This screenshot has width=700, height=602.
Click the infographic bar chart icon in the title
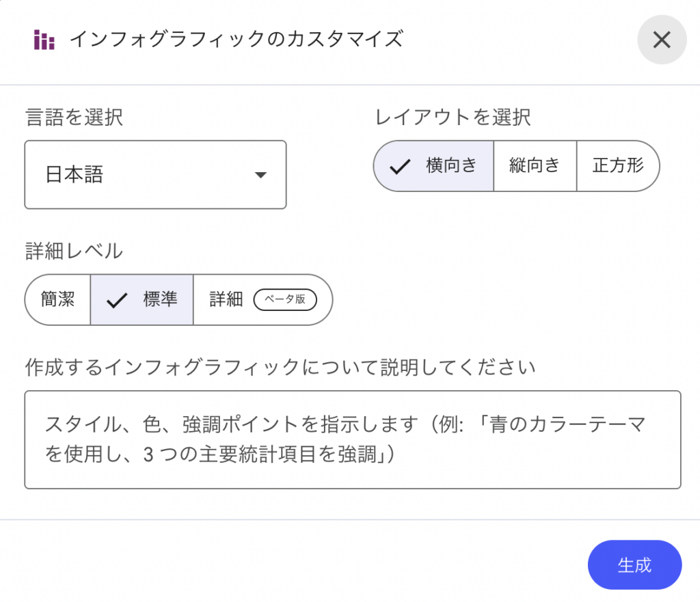coord(44,40)
